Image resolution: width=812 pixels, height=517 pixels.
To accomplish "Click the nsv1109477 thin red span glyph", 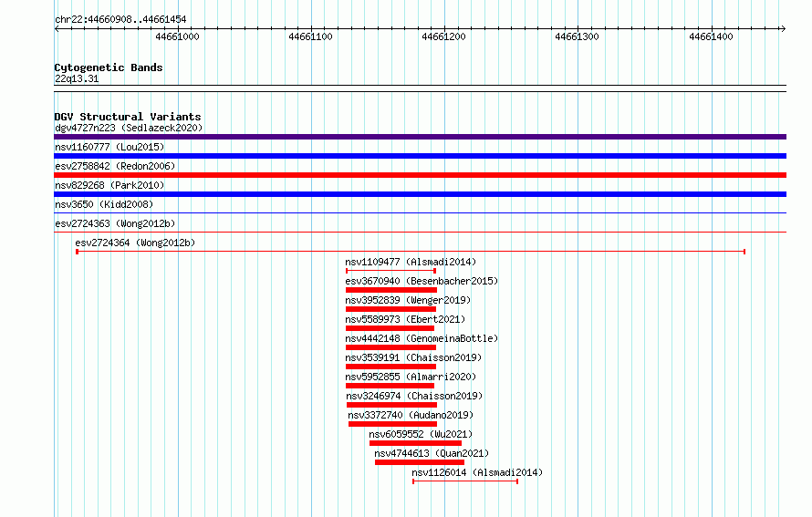I will 391,271.
